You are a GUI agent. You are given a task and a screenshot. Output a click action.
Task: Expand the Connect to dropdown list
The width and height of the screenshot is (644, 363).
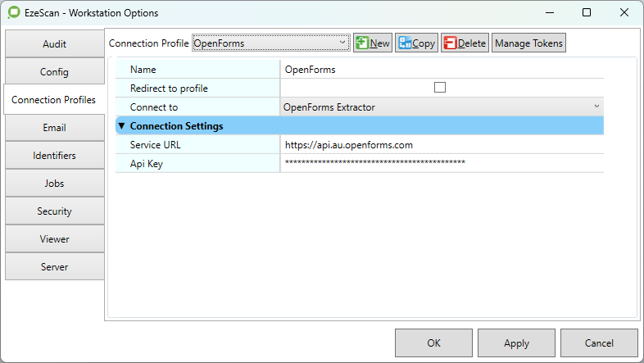(441, 107)
